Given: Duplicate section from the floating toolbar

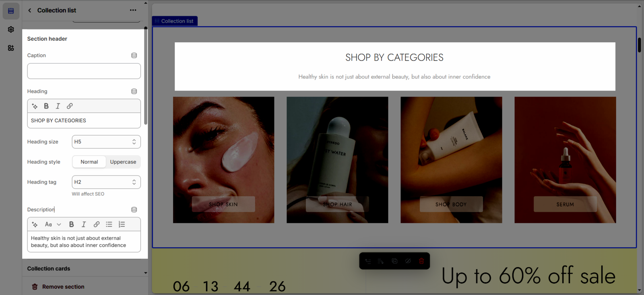Looking at the screenshot, I should [x=394, y=261].
